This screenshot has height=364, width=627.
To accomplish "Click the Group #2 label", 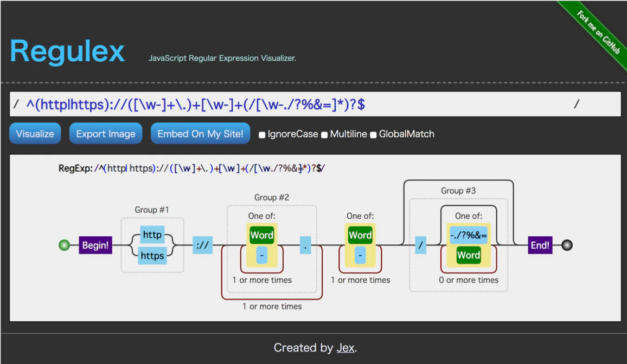I will pos(272,198).
